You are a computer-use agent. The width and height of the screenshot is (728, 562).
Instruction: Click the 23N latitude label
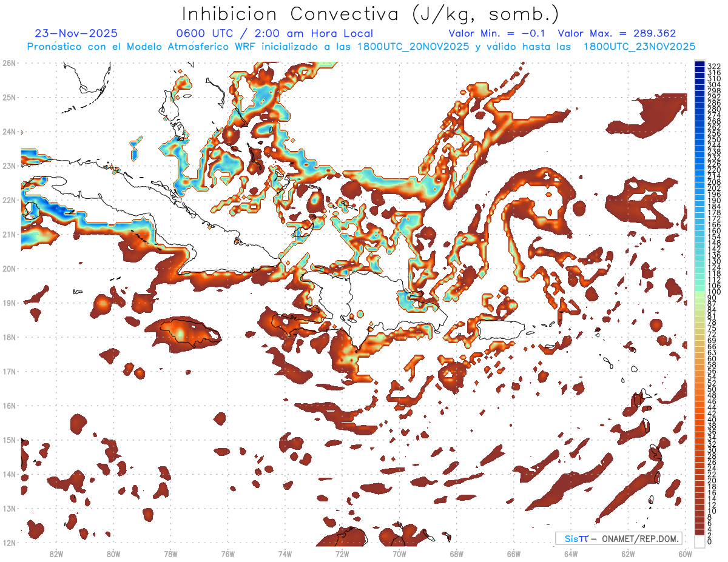(9, 166)
